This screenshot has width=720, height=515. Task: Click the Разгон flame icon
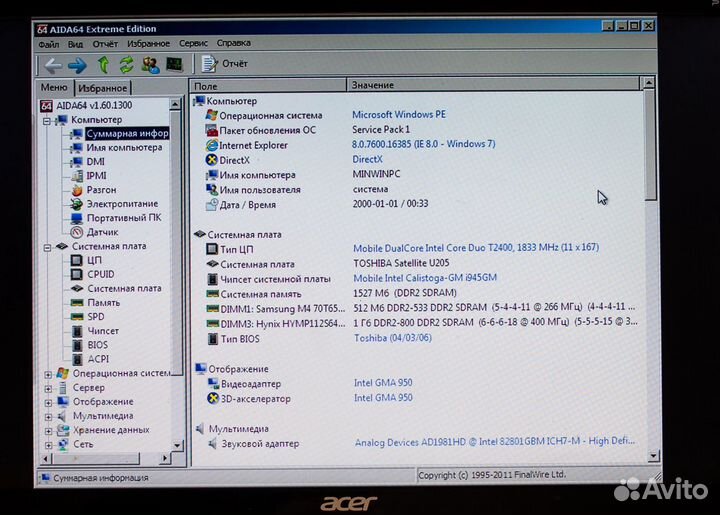[77, 190]
